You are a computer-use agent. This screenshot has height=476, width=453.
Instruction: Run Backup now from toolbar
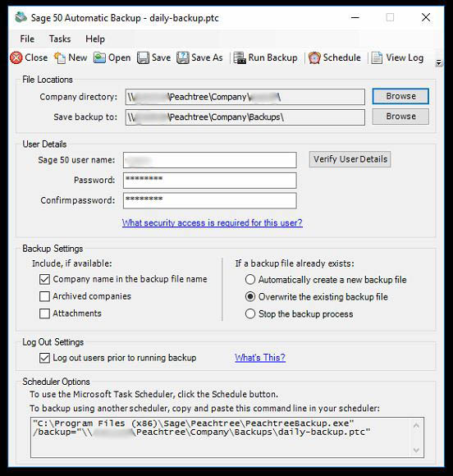pyautogui.click(x=266, y=57)
